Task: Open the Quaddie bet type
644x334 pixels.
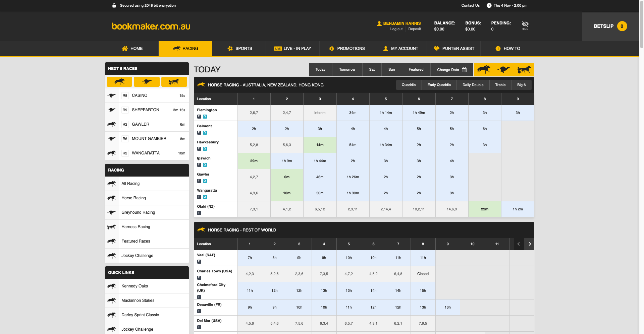Action: coord(409,85)
